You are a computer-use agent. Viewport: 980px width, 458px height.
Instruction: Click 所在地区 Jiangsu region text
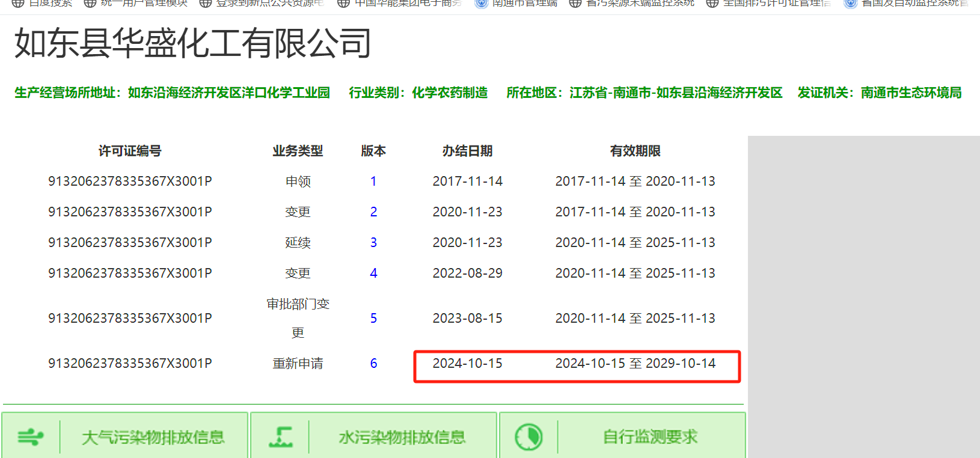click(645, 93)
